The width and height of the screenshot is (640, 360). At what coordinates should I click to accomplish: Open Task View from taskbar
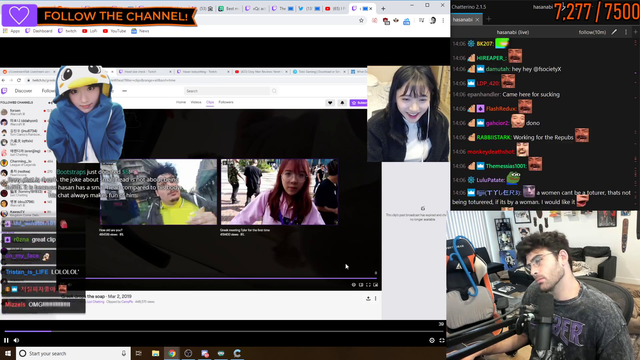click(139, 353)
